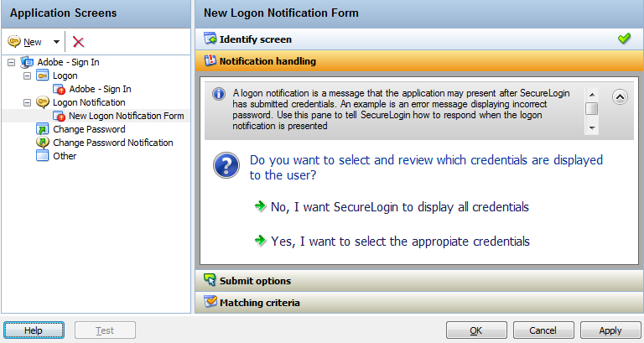This screenshot has height=343, width=644.
Task: Click the red X delete icon
Action: tap(79, 42)
